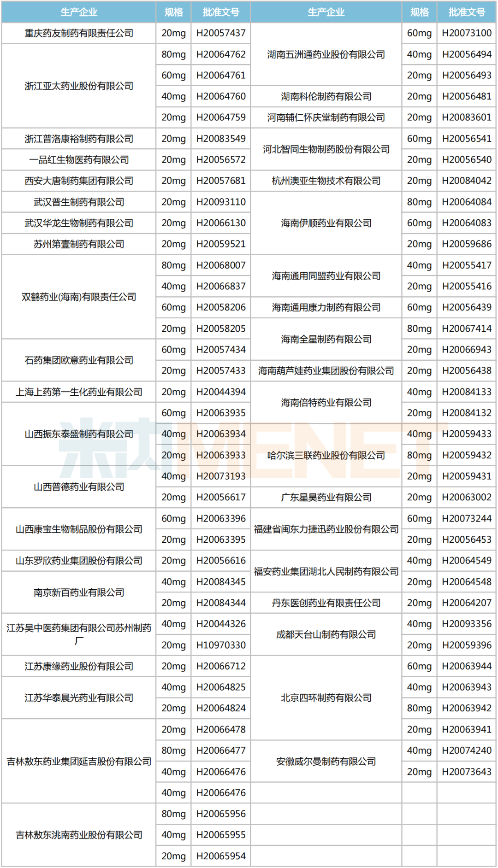Select the H20064762 approval number cell

click(x=221, y=54)
